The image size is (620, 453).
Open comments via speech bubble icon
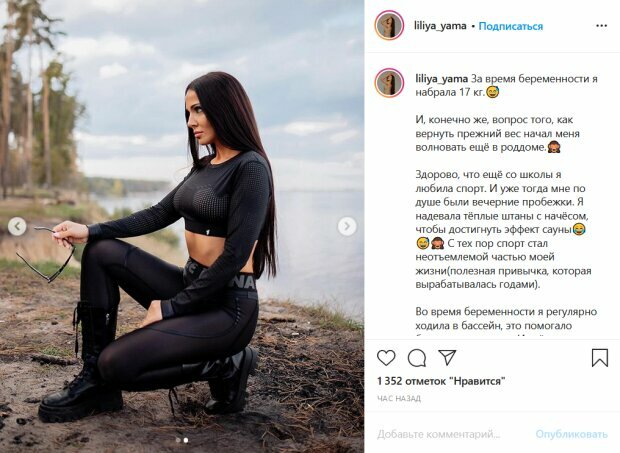[x=417, y=358]
